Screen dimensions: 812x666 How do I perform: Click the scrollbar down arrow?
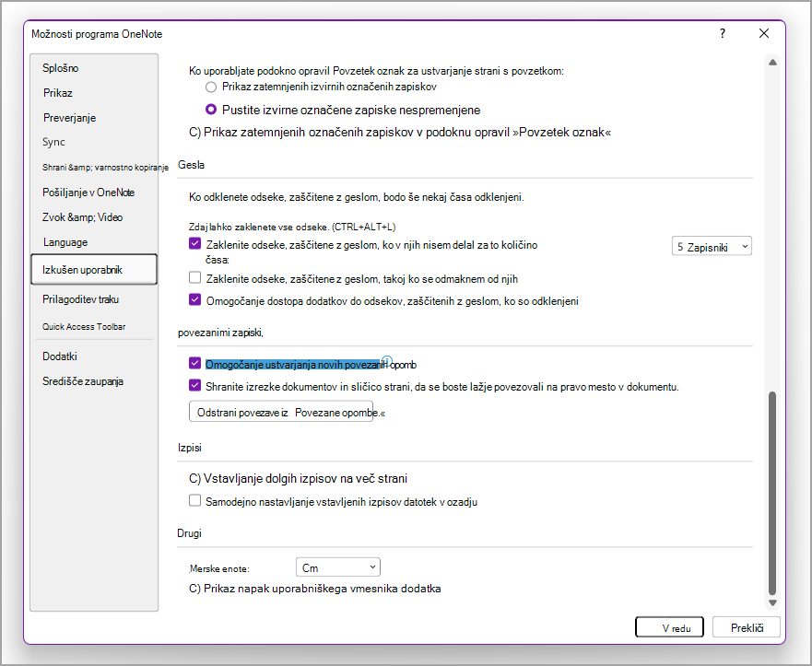click(x=772, y=602)
